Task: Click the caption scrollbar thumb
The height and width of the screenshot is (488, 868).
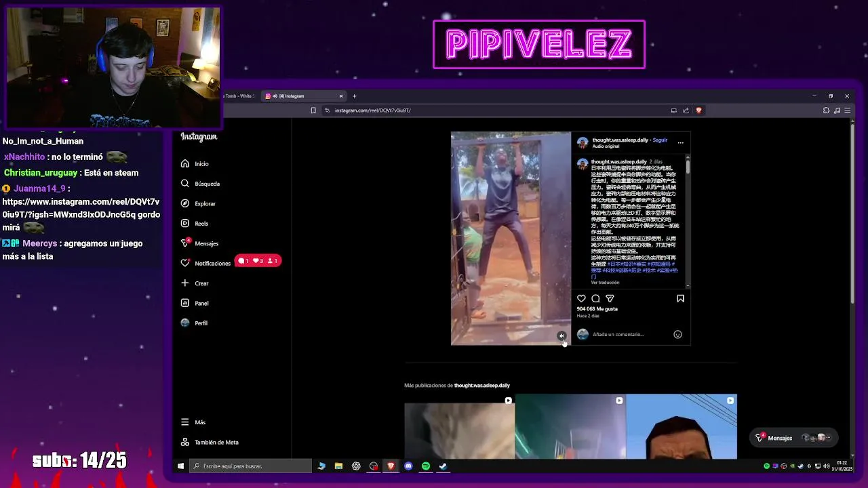Action: (688, 165)
